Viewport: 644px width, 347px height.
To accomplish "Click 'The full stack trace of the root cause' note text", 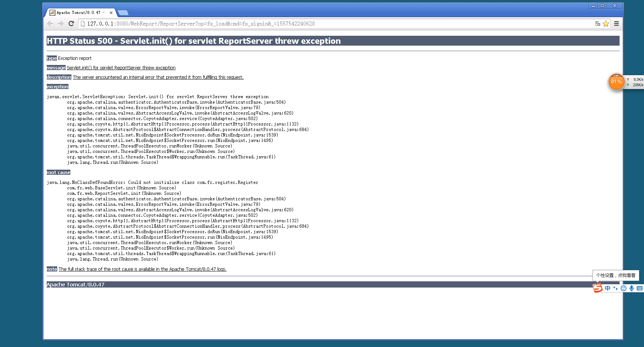I will point(143,269).
